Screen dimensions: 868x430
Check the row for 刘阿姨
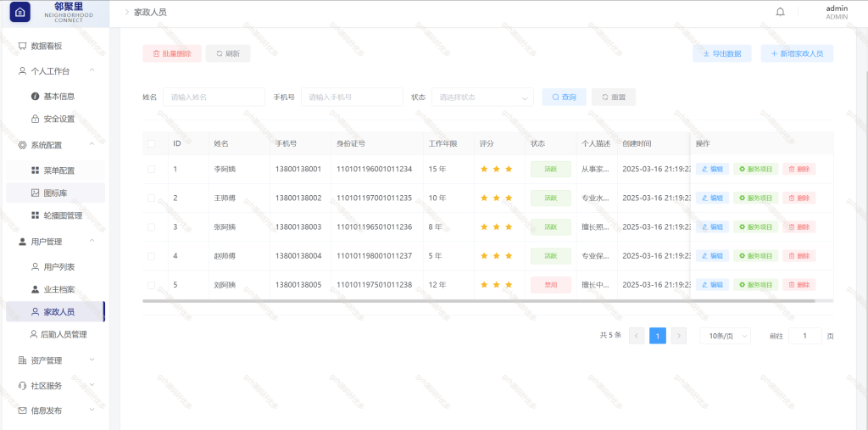tap(151, 285)
